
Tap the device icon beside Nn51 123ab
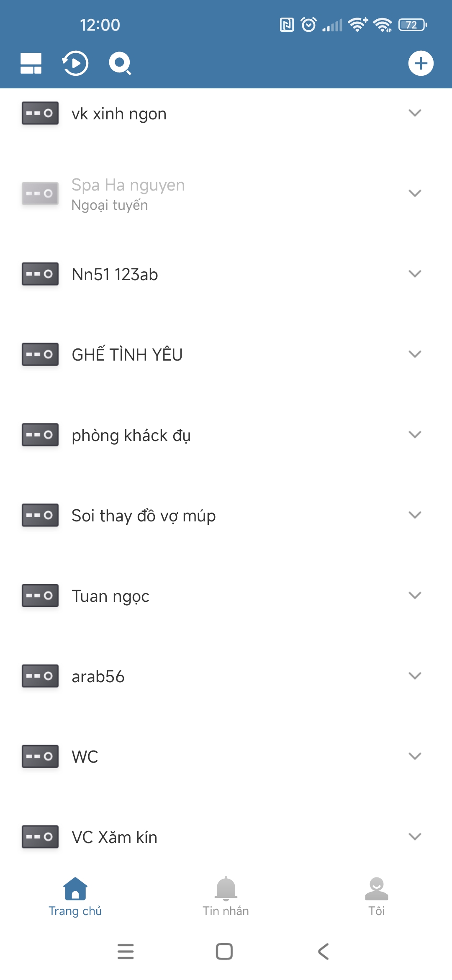(x=40, y=274)
